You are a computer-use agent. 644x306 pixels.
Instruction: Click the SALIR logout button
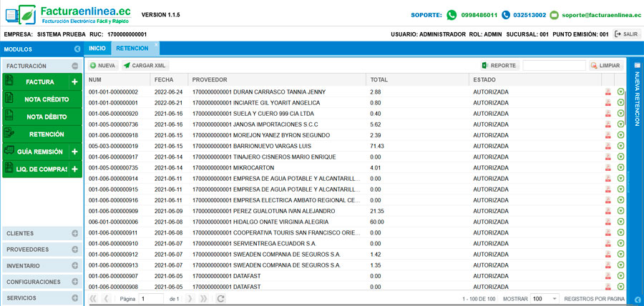coord(627,34)
